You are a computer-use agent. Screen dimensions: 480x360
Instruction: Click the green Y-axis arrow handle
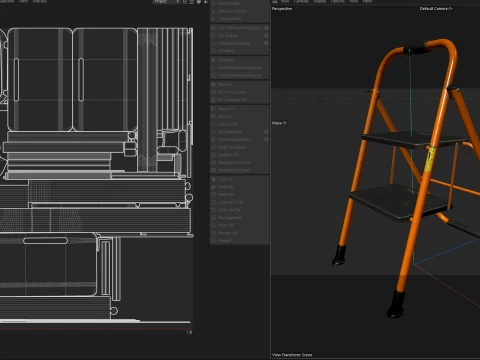(x=411, y=52)
